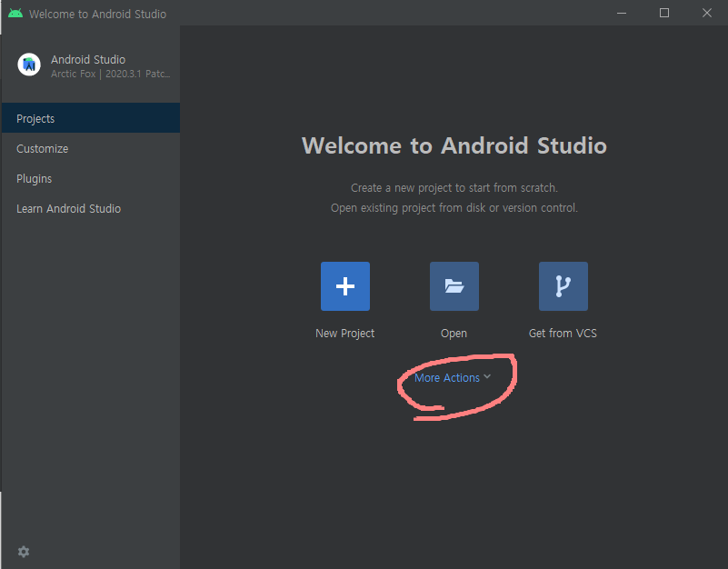728x569 pixels.
Task: Click the blue New Project plus icon
Action: click(x=345, y=286)
